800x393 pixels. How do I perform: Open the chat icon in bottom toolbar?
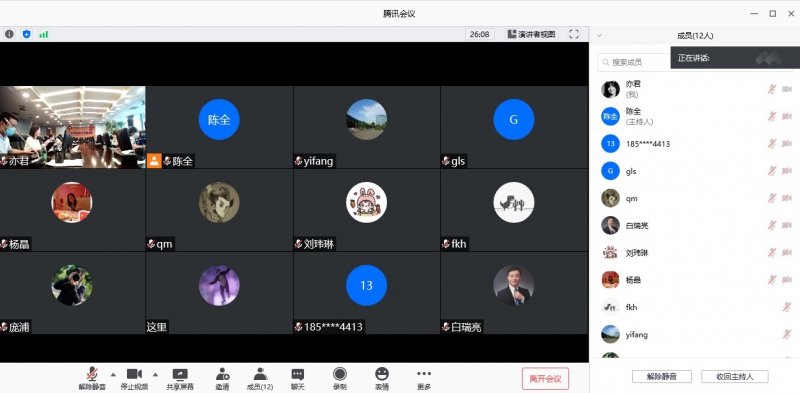[297, 379]
